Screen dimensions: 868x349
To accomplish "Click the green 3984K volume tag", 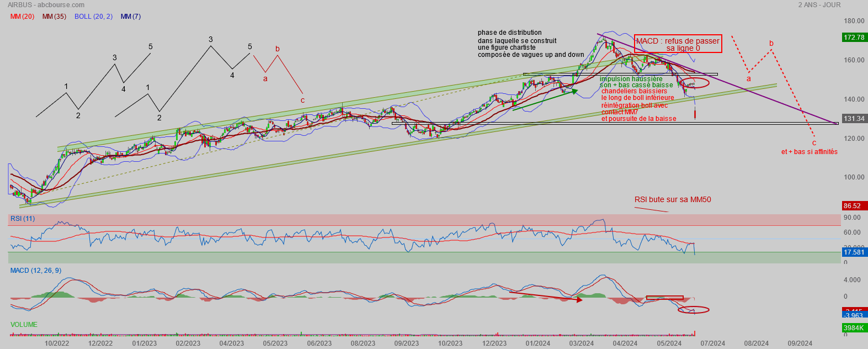I will click(854, 328).
